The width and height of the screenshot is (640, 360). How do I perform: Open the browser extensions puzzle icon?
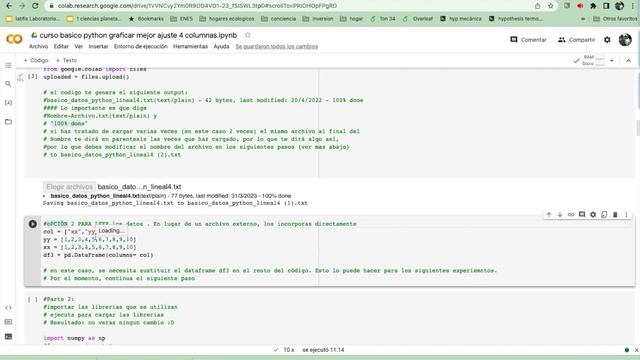[x=593, y=6]
